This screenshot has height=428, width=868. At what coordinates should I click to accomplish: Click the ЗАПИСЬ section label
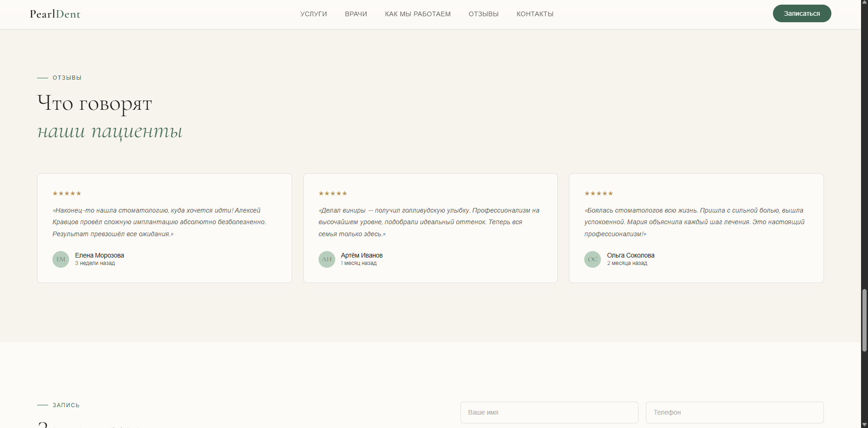tap(66, 405)
